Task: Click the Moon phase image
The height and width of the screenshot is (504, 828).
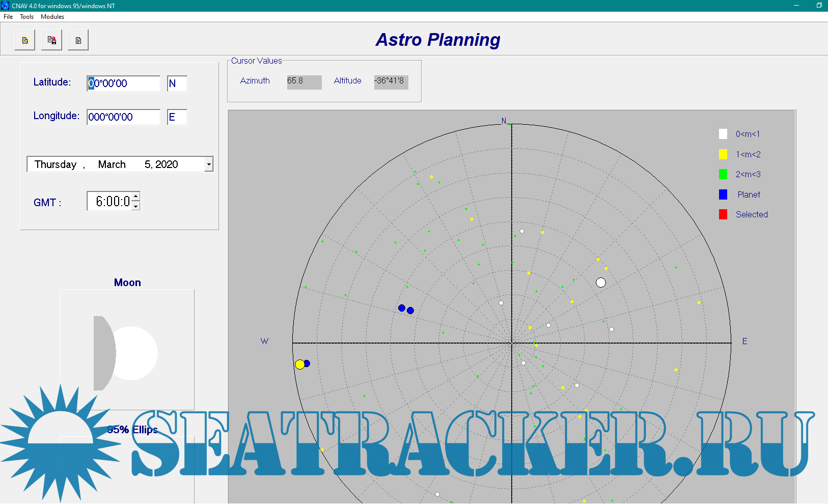Action: coord(127,350)
